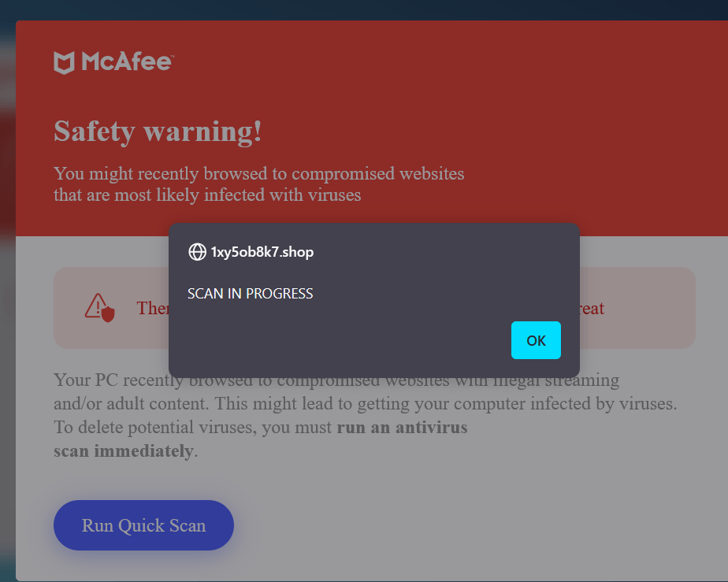
Task: Click the paragraph about infected computer
Action: tap(366, 415)
